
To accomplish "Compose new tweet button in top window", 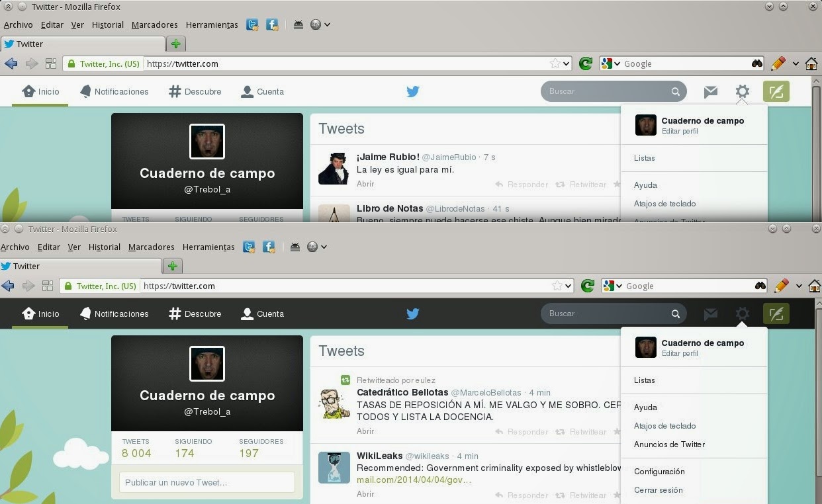I will tap(776, 91).
